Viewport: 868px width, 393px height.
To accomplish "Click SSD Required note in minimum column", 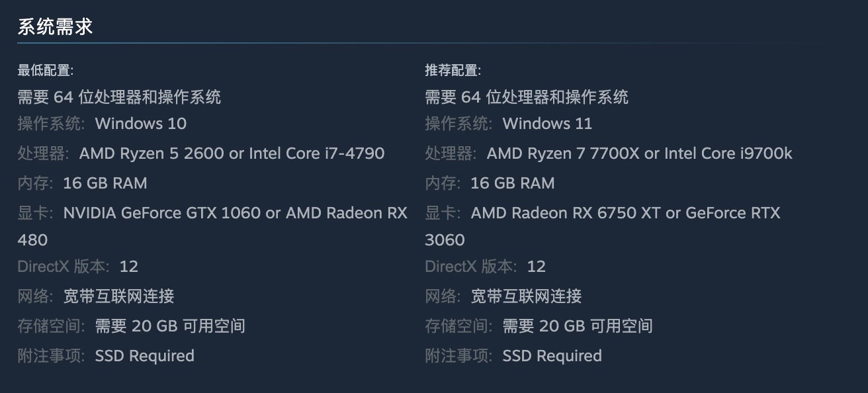I will tap(144, 356).
